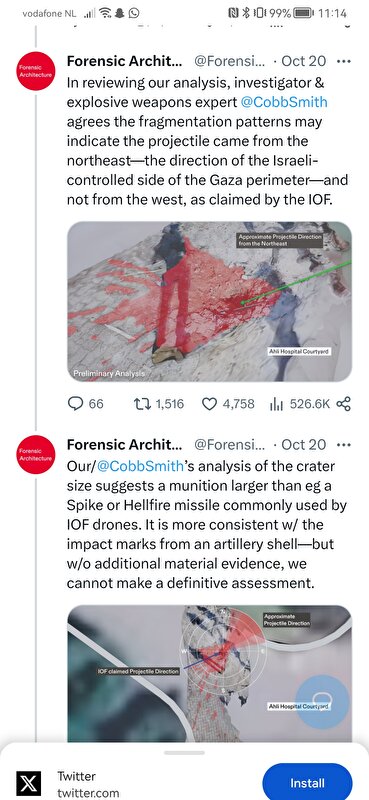Tap first Forensic Architecture profile avatar
Viewport: 369px width, 800px height.
36,71
